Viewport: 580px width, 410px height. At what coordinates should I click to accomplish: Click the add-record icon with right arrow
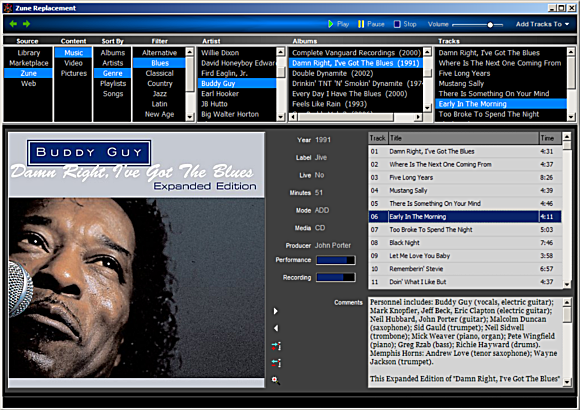[x=276, y=346]
